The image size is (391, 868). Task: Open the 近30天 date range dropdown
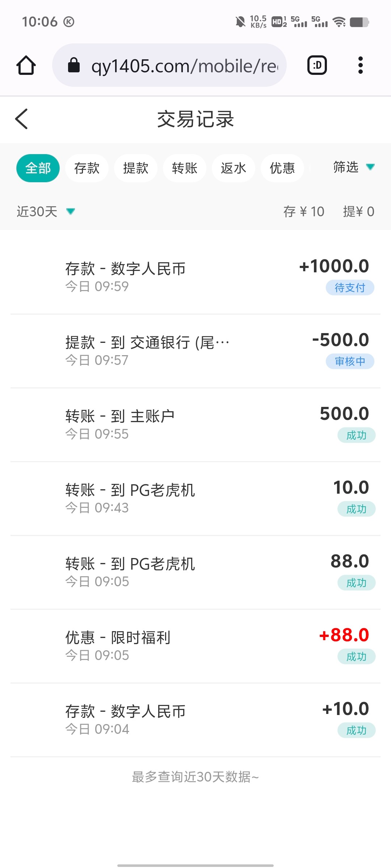46,212
